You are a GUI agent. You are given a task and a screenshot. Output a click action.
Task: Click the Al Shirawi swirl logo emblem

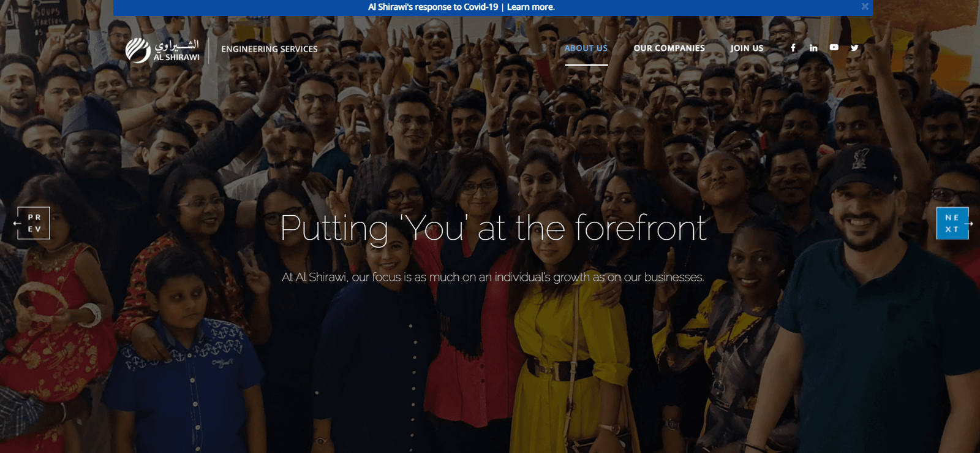point(138,50)
